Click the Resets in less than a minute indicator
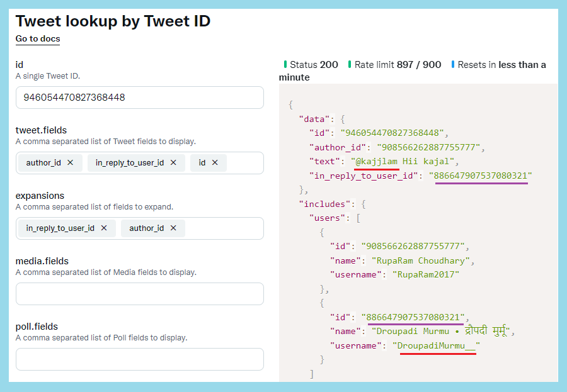Viewport: 567px width, 392px height. click(x=412, y=71)
